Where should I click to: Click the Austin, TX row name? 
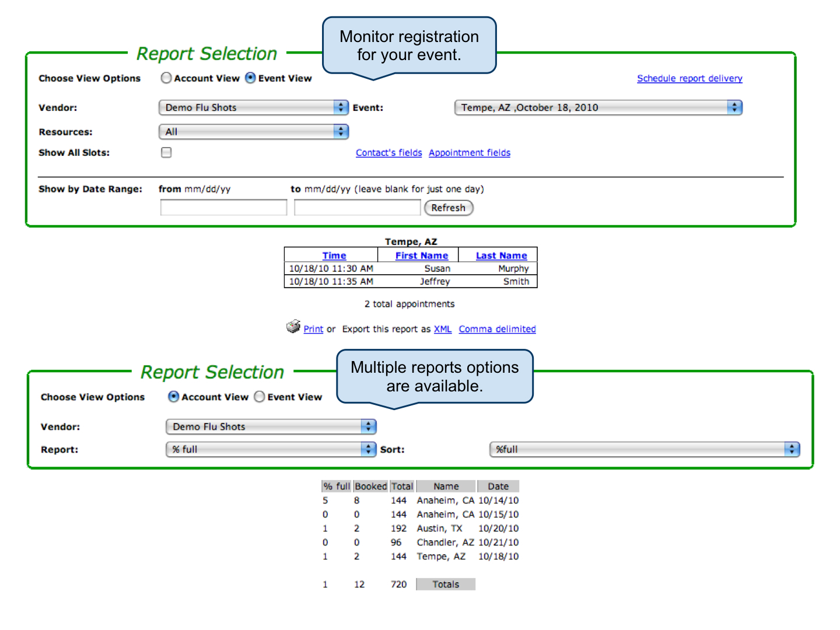click(x=439, y=528)
